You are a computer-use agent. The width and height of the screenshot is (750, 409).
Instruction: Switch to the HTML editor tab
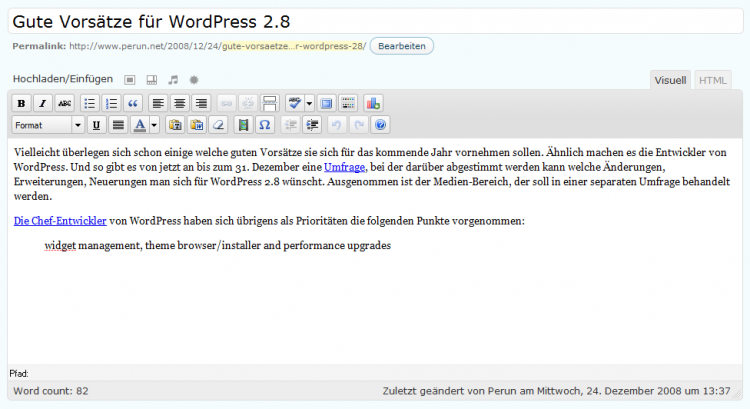[713, 80]
